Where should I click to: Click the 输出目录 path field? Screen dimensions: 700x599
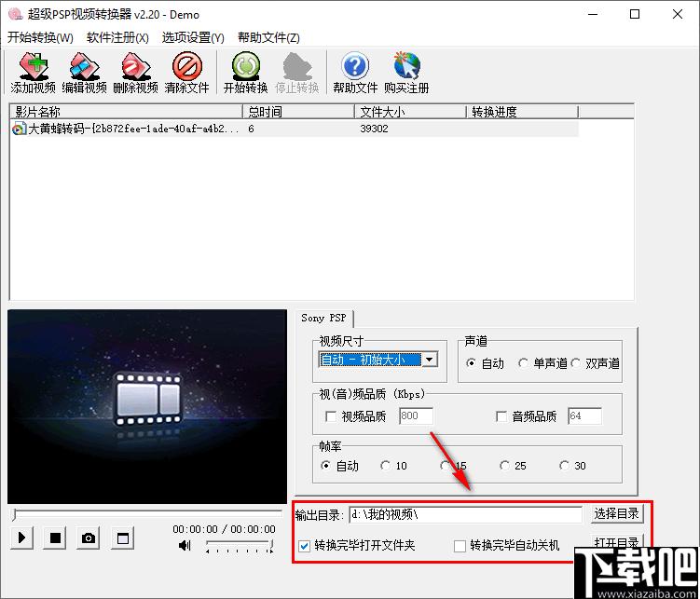tap(465, 515)
